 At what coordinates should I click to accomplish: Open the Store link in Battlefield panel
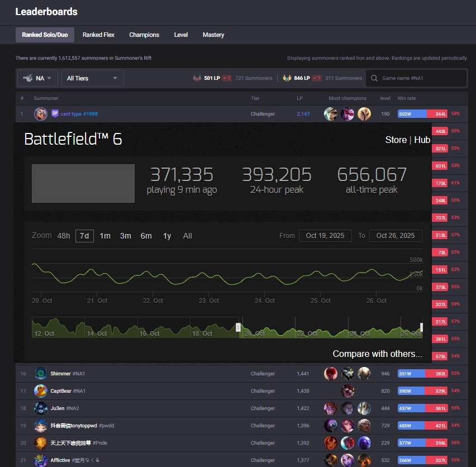tap(396, 140)
